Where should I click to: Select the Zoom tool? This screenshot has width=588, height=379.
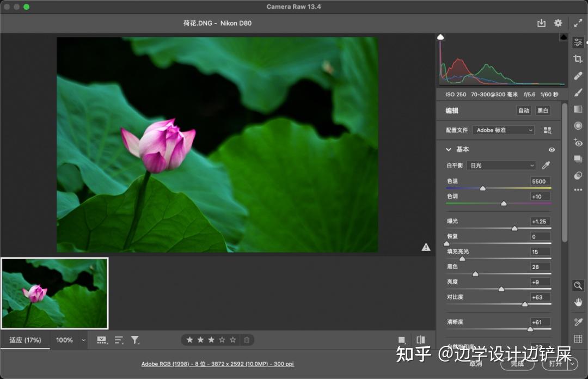click(x=578, y=285)
